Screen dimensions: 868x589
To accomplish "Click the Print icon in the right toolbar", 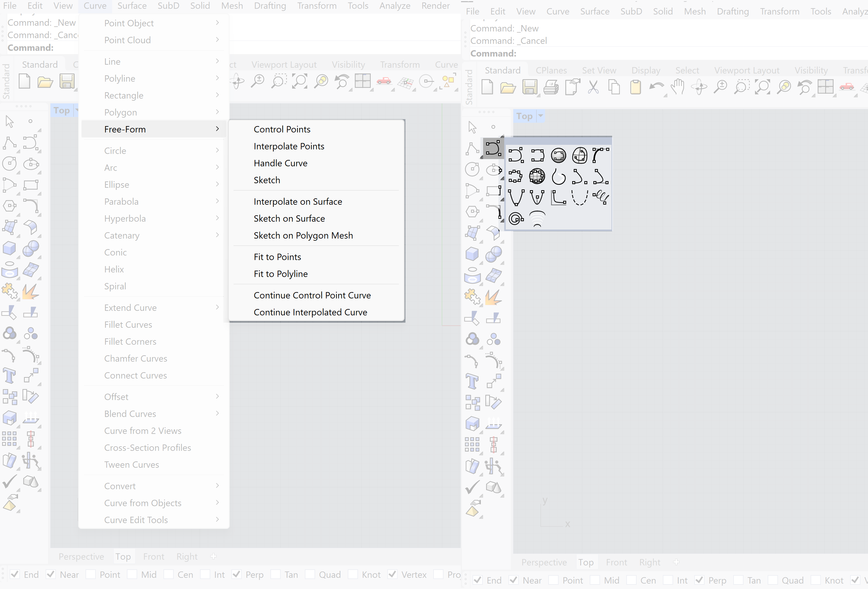I will click(x=550, y=88).
